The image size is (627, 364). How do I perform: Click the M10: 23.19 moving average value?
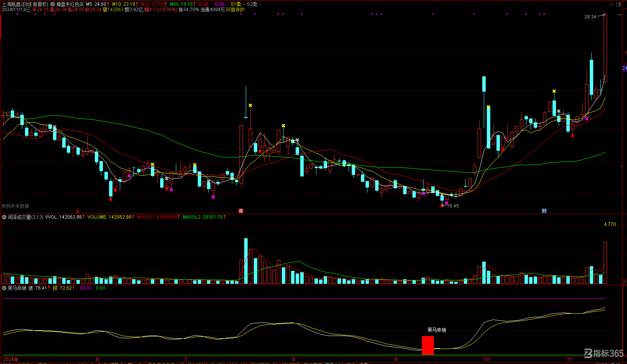[x=125, y=4]
